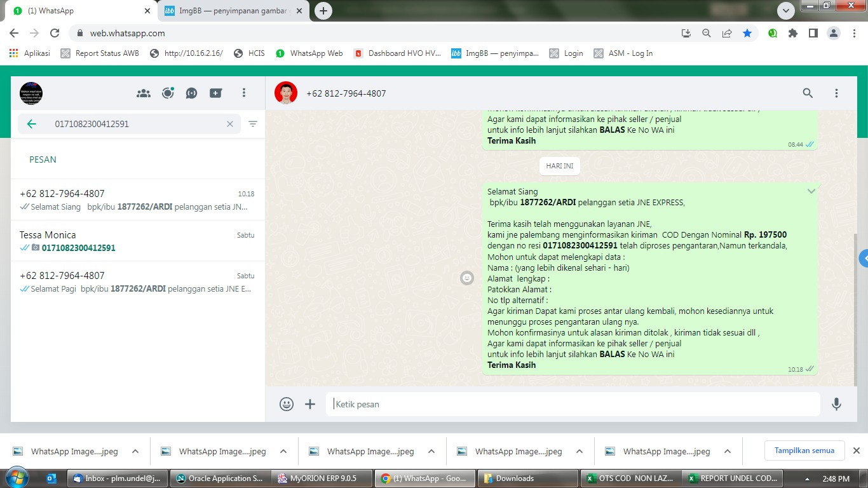This screenshot has width=868, height=488.
Task: Go back in browser history
Action: click(14, 33)
